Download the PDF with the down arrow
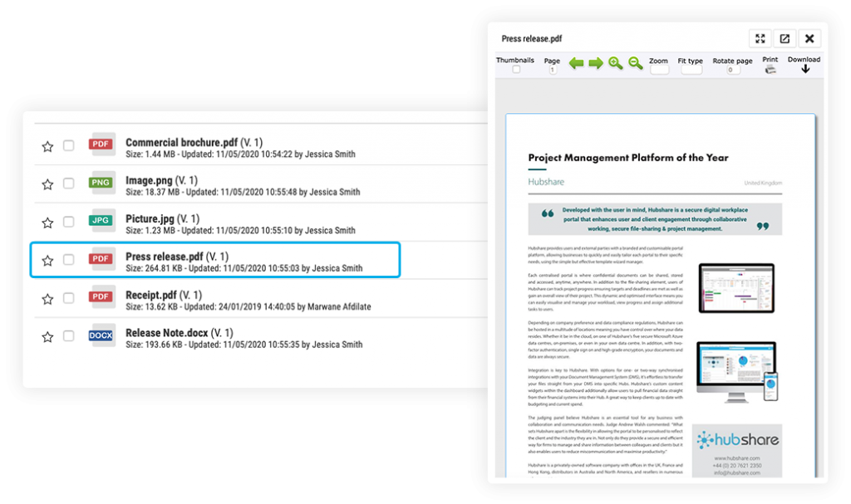 point(805,69)
